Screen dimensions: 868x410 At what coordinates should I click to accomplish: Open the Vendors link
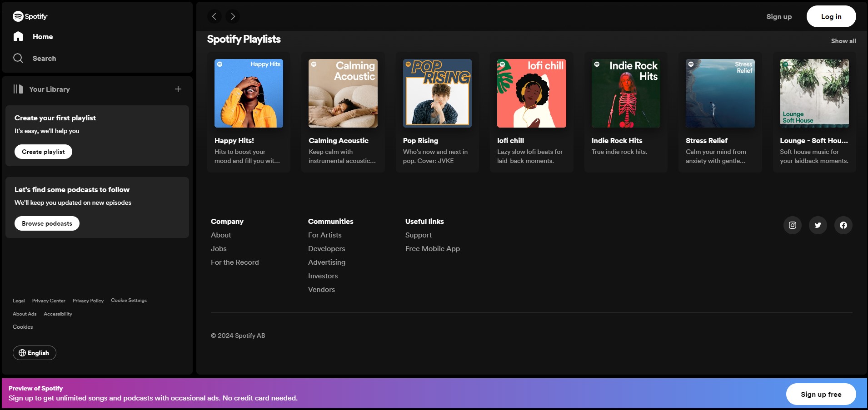tap(322, 289)
